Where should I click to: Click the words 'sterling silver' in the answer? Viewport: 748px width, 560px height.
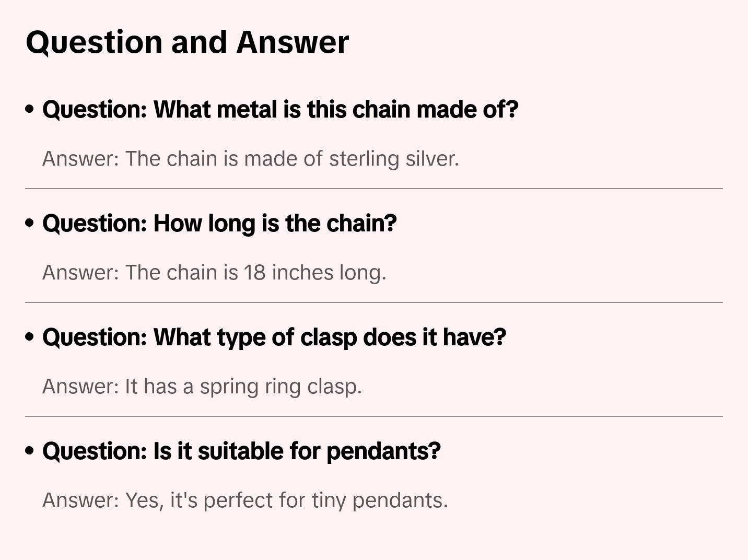(x=393, y=159)
